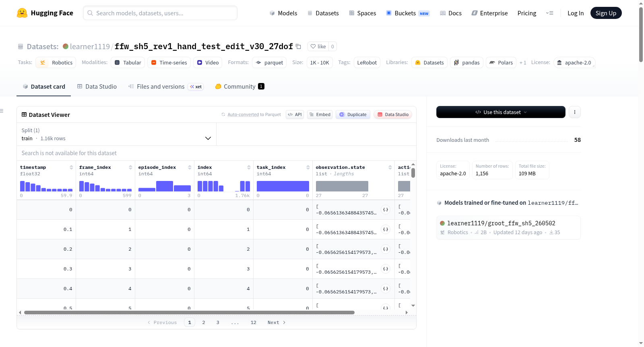644x347 pixels.
Task: Click the table's vertical scrollbar thumb
Action: click(413, 173)
